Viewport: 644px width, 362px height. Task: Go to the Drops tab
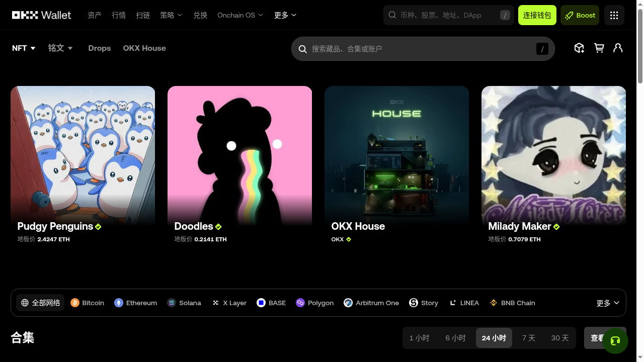tap(99, 48)
